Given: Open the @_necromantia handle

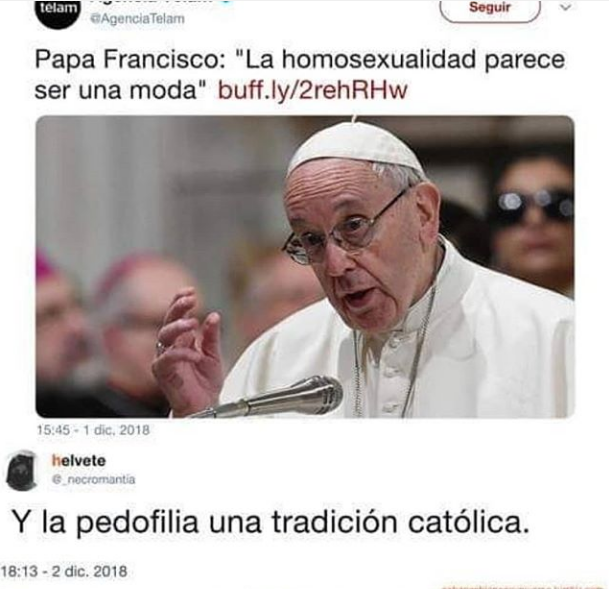Looking at the screenshot, I should click(x=94, y=480).
